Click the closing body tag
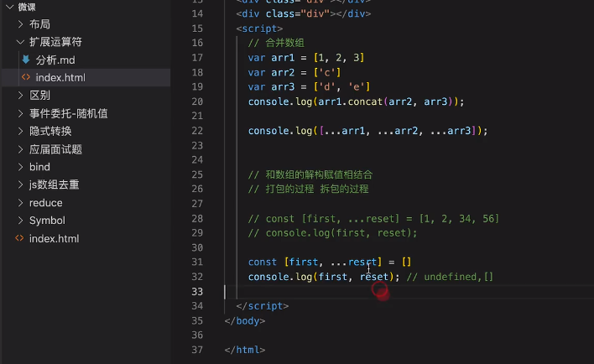This screenshot has height=364, width=594. pos(245,321)
